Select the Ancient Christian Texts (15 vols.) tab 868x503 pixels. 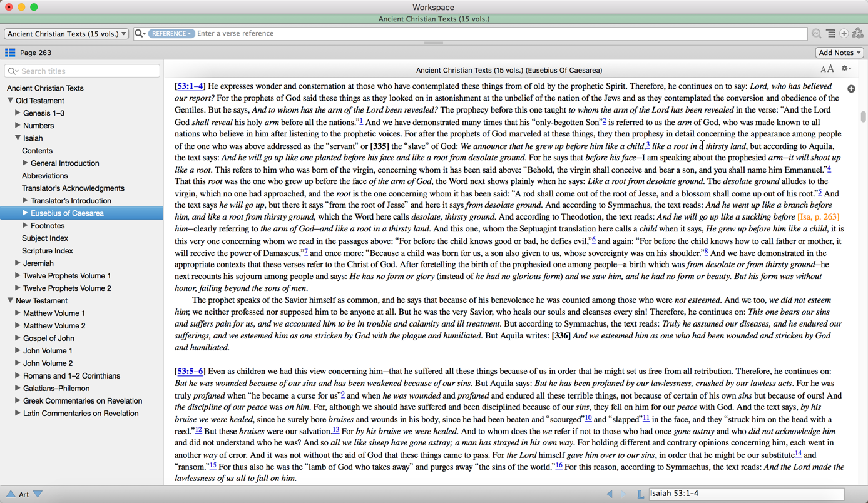(x=434, y=19)
